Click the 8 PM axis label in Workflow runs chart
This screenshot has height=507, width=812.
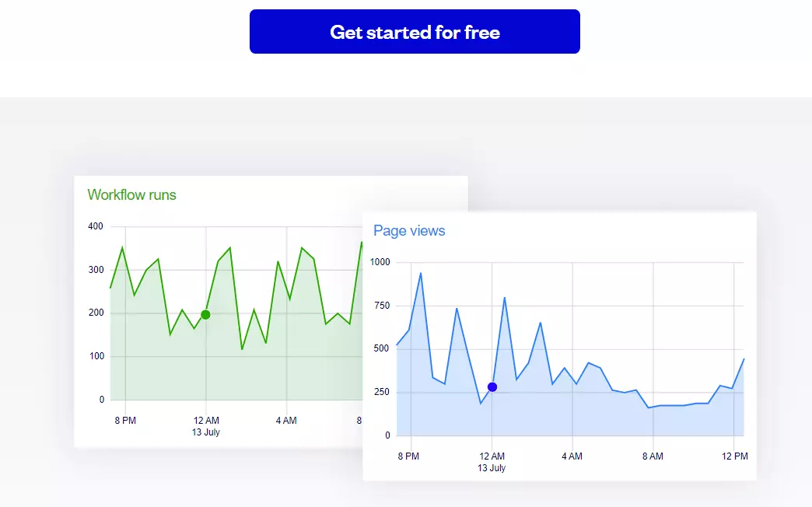125,421
